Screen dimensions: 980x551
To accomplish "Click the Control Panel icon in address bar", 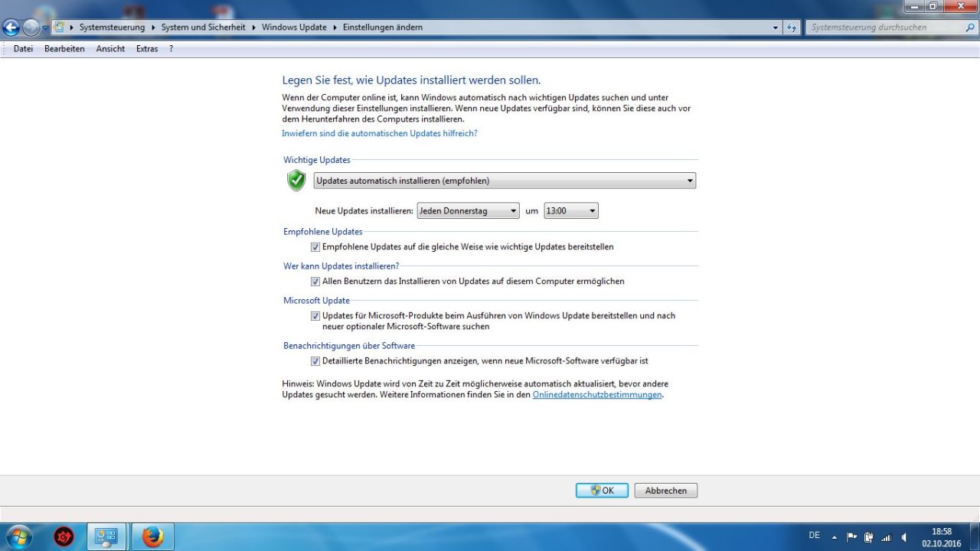I will click(59, 27).
